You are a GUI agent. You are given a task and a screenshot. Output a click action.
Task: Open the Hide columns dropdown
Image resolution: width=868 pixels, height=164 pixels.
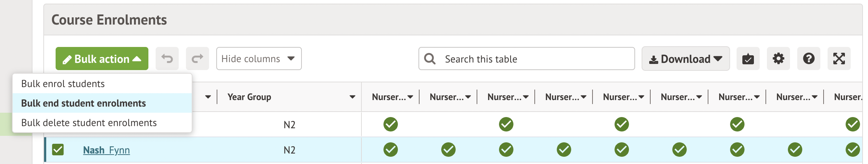[x=259, y=59]
